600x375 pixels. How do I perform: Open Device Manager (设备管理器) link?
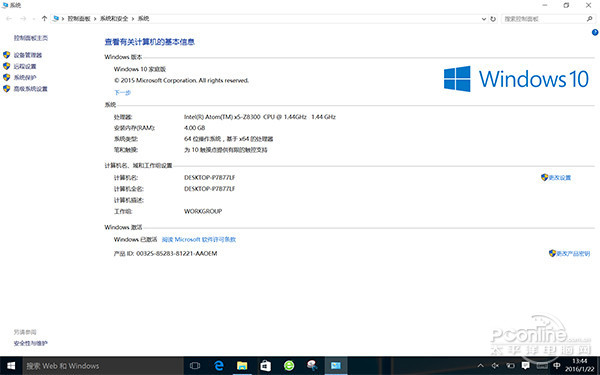[28, 55]
